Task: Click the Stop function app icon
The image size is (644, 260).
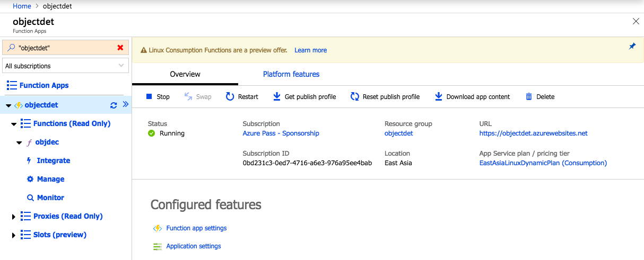Action: [149, 96]
